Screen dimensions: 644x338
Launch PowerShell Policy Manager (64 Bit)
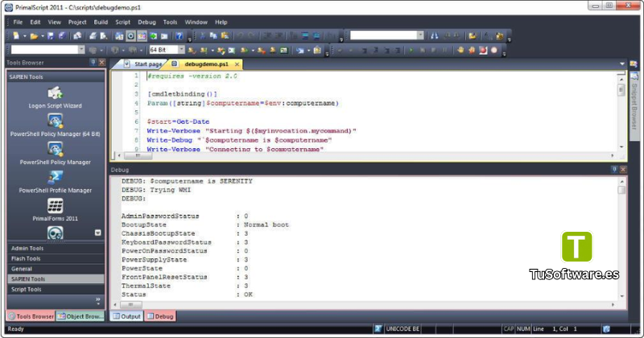pos(55,126)
